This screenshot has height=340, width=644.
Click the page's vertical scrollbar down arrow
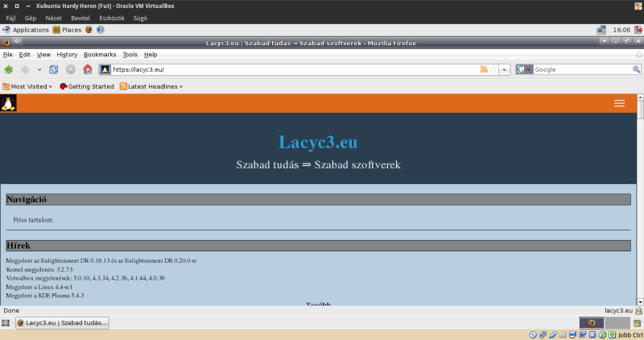(640, 302)
